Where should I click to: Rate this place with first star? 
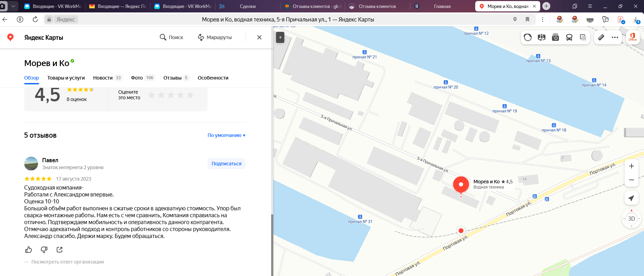coord(151,95)
